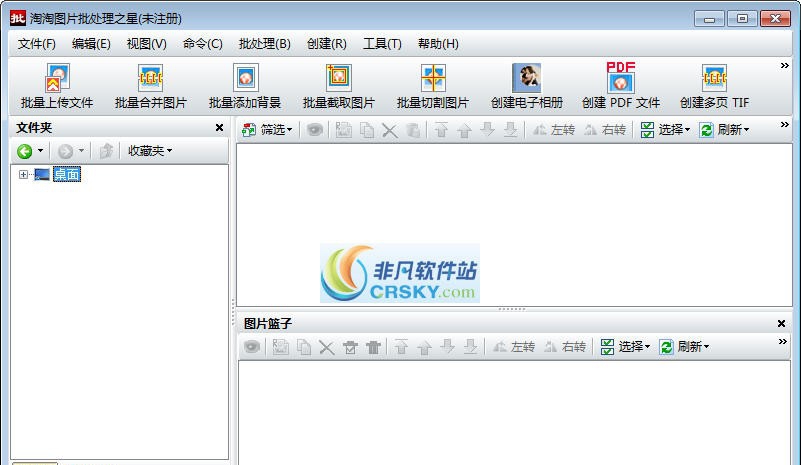Click the up-folder icon in 文件夹 panel
The height and width of the screenshot is (465, 801).
pyautogui.click(x=106, y=151)
